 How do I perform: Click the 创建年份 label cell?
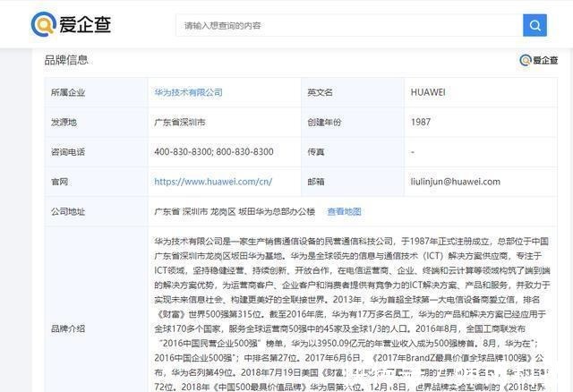point(353,122)
